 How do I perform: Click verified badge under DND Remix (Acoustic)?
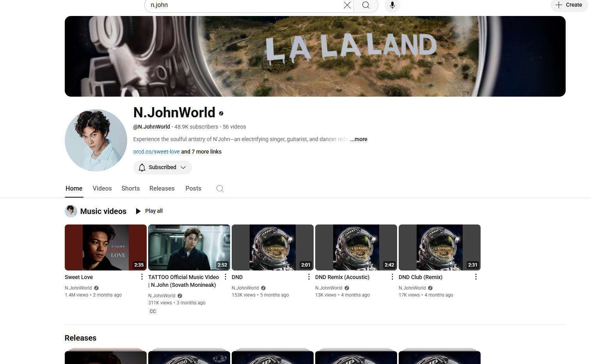pos(347,288)
